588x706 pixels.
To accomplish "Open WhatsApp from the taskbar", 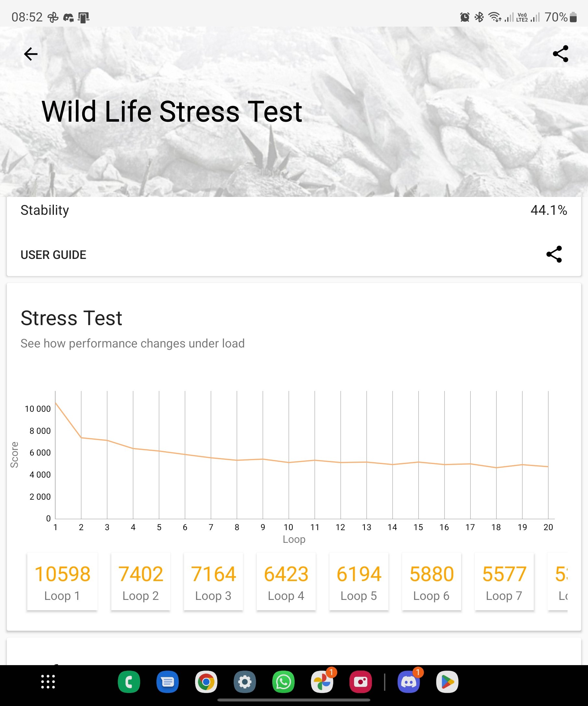I will 283,682.
